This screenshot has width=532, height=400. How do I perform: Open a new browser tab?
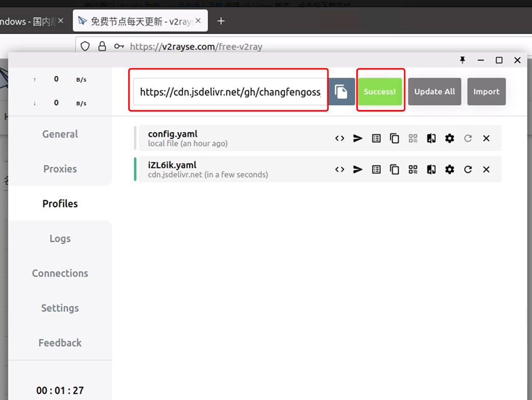coord(221,21)
